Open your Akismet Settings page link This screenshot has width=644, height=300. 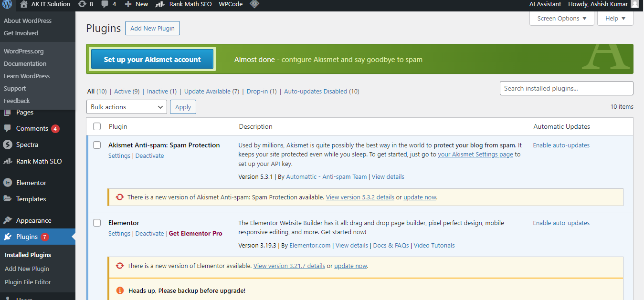tap(475, 154)
